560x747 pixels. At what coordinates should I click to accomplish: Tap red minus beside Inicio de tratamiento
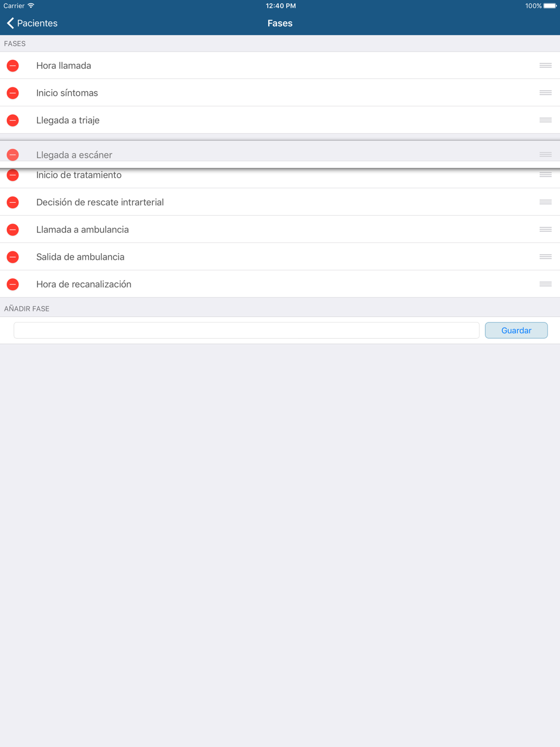[x=13, y=175]
